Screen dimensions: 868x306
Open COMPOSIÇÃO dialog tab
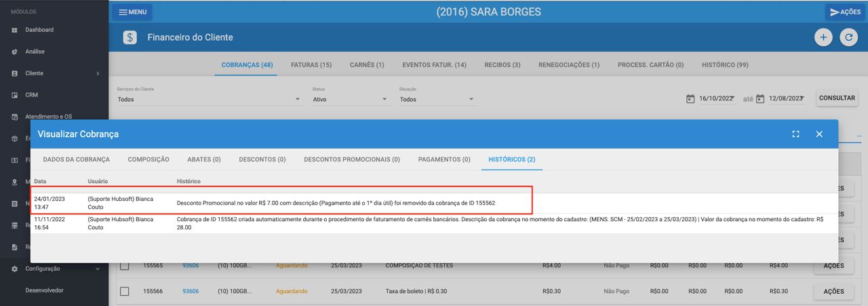click(149, 159)
